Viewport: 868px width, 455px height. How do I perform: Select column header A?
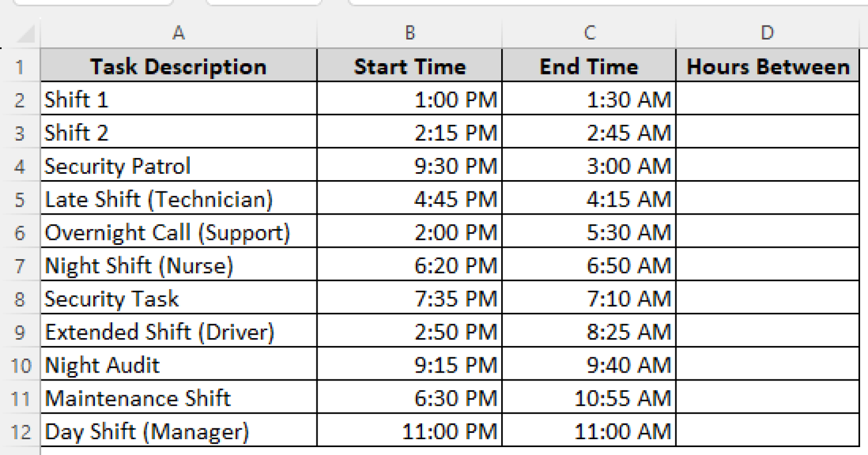click(179, 33)
